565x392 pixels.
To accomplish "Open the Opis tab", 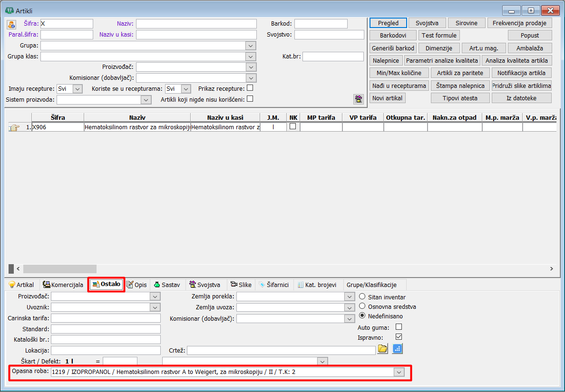I will click(136, 285).
